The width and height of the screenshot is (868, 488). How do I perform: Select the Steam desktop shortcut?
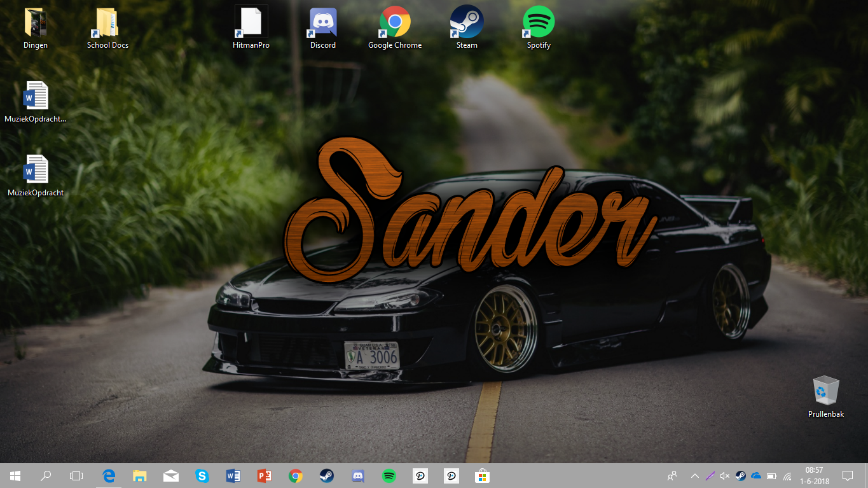click(x=467, y=28)
